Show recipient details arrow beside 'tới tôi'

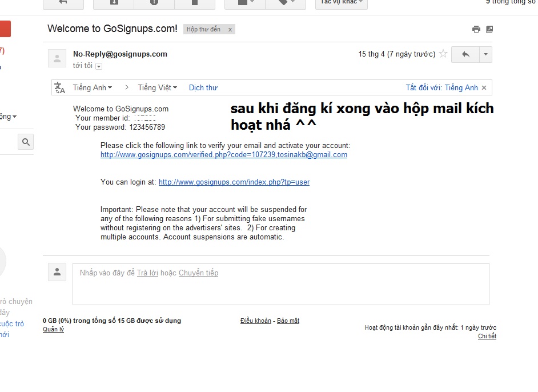coord(99,66)
